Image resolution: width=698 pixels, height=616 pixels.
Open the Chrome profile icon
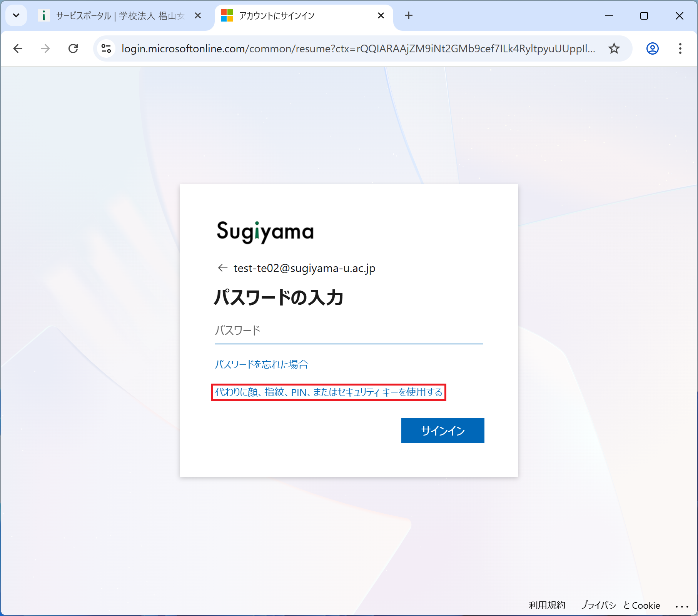click(652, 48)
